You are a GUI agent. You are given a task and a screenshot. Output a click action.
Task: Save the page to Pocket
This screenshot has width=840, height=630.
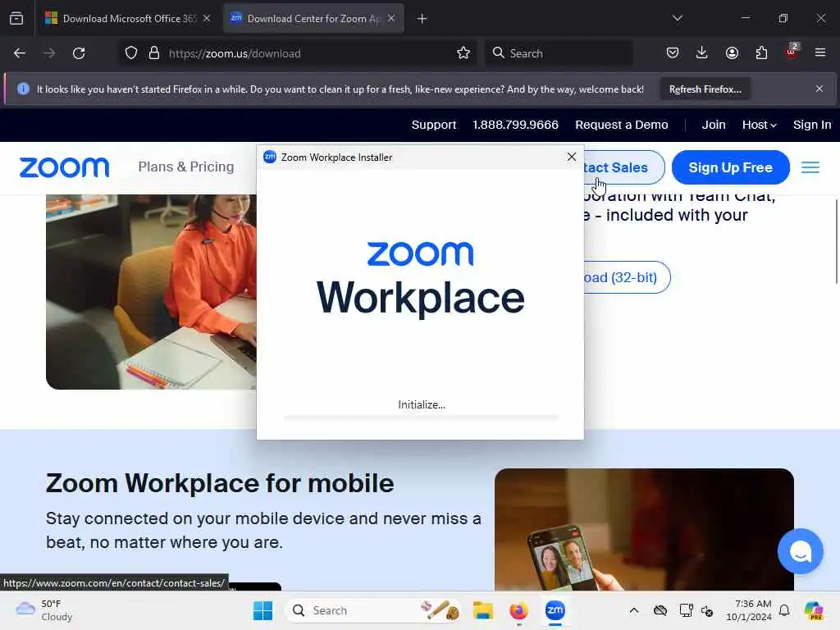click(x=673, y=52)
